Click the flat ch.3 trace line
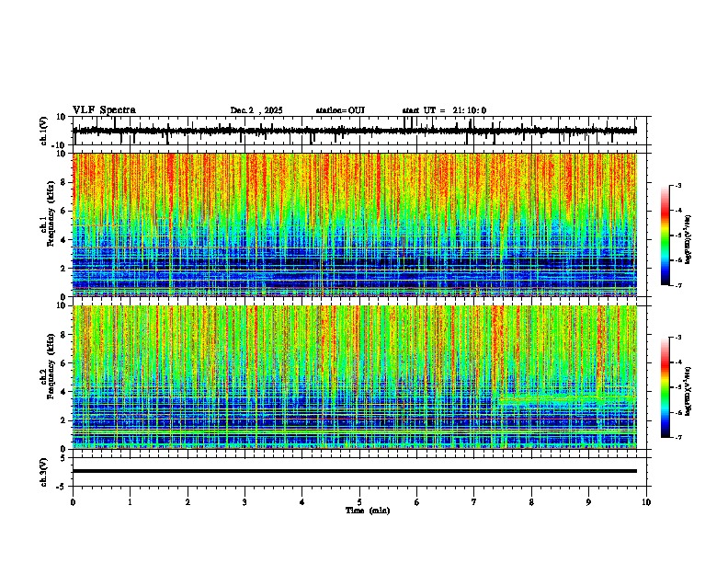 click(x=355, y=471)
